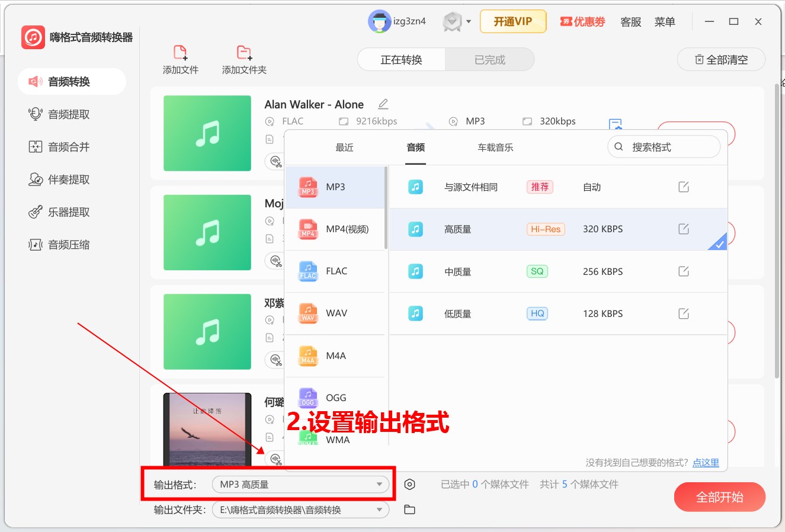Screen dimensions: 785x532
Task: Click the 优惠券 coupon button
Action: (583, 22)
